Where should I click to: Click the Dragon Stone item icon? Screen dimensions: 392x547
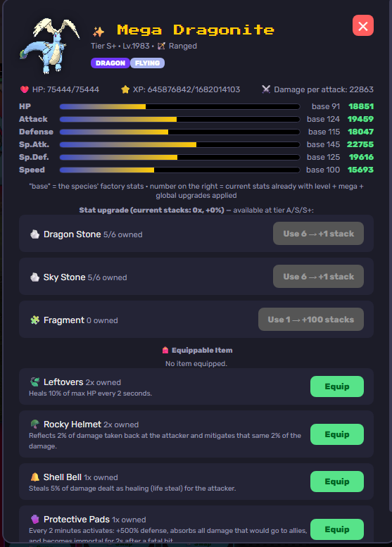pyautogui.click(x=35, y=234)
